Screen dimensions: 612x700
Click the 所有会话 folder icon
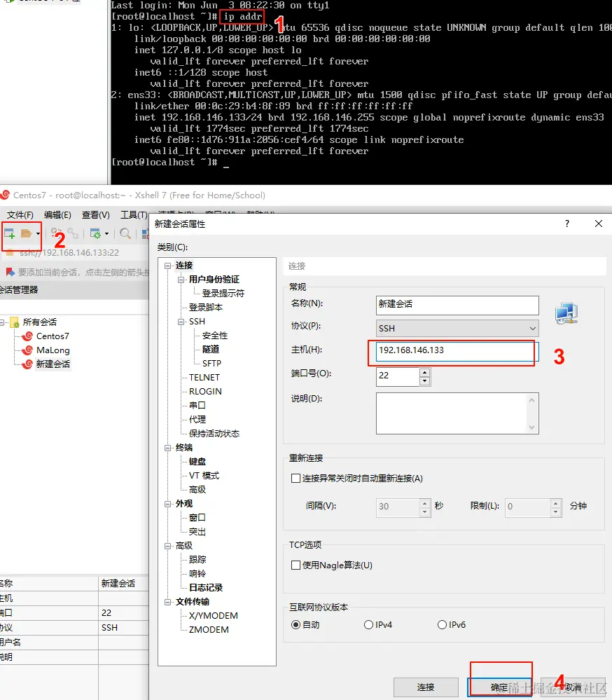coord(15,322)
